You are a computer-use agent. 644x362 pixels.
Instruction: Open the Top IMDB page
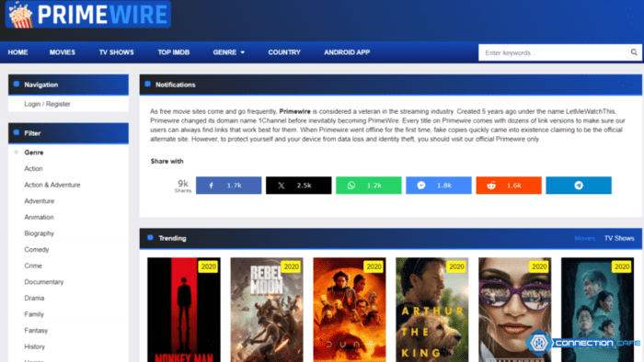point(173,52)
